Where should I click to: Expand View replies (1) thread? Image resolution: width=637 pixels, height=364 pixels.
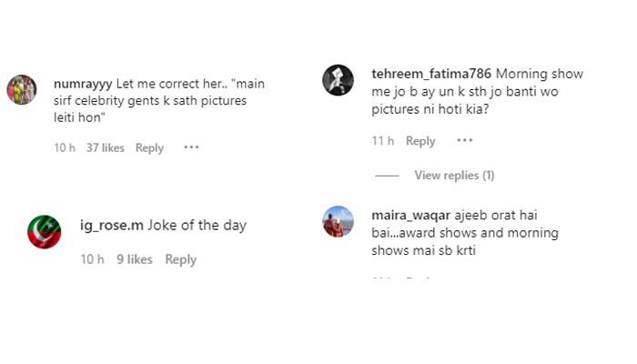tap(454, 175)
